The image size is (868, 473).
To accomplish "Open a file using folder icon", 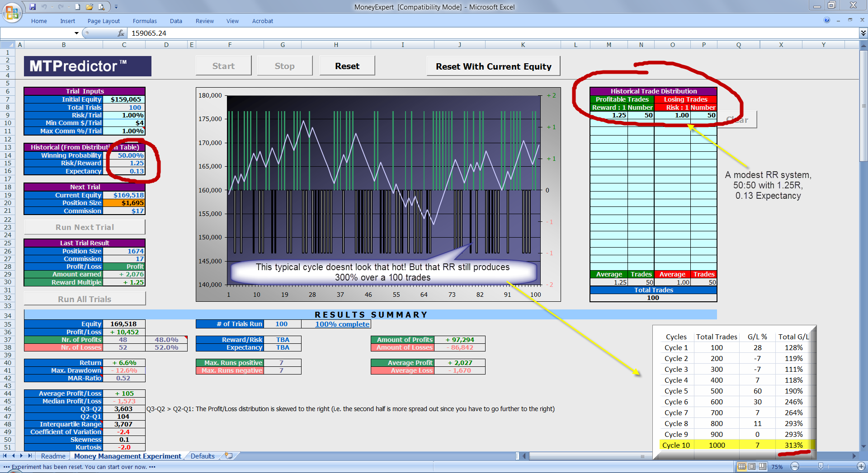I will click(x=90, y=7).
